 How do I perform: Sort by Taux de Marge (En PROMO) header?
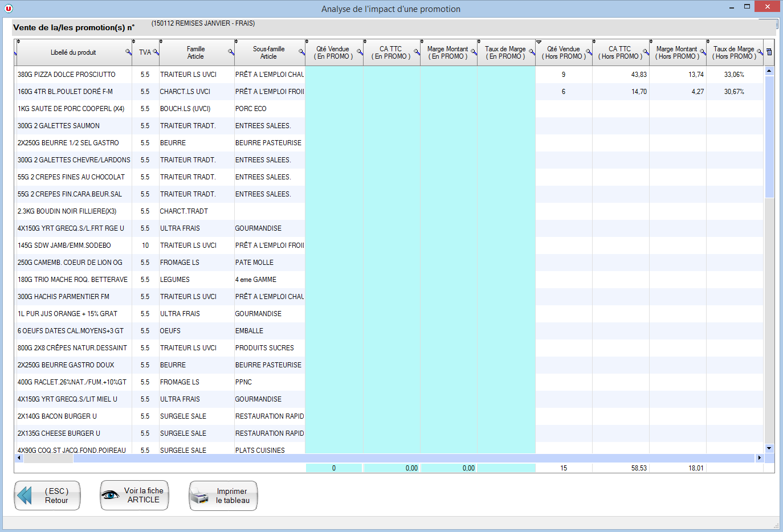(505, 52)
